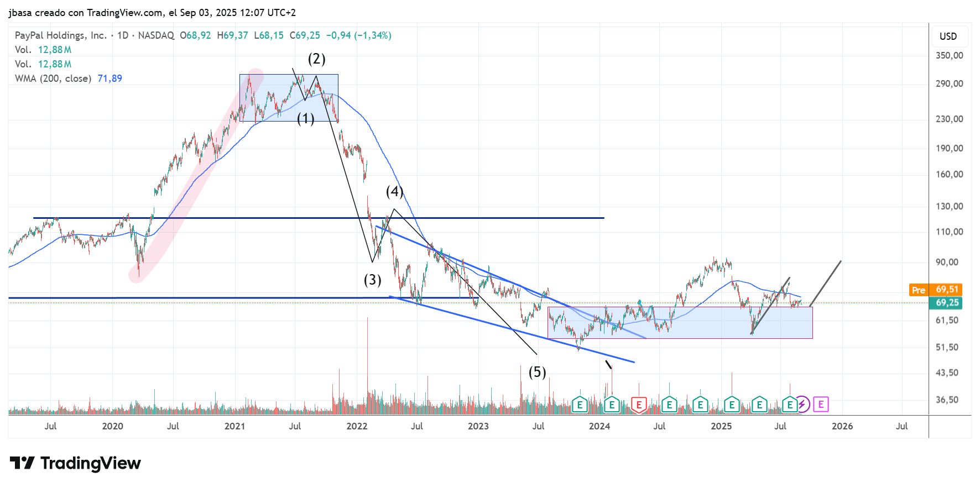
Task: Click the 1D interval in chart legend
Action: pos(123,35)
